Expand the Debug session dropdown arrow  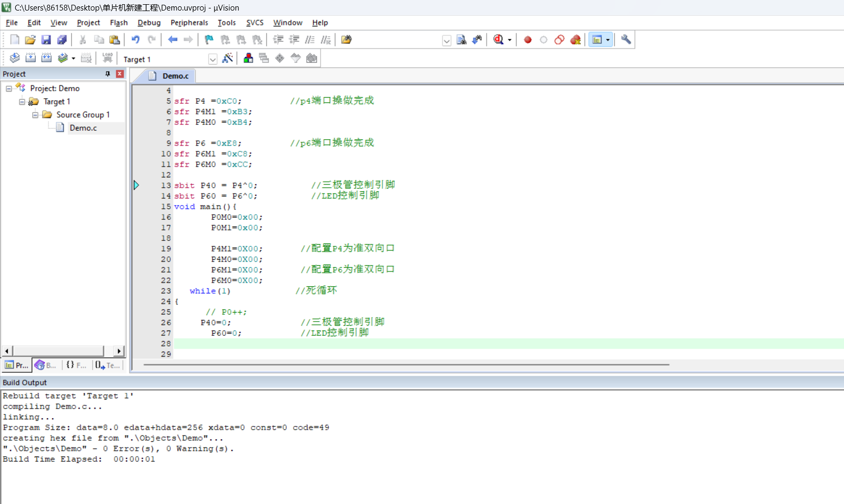509,40
